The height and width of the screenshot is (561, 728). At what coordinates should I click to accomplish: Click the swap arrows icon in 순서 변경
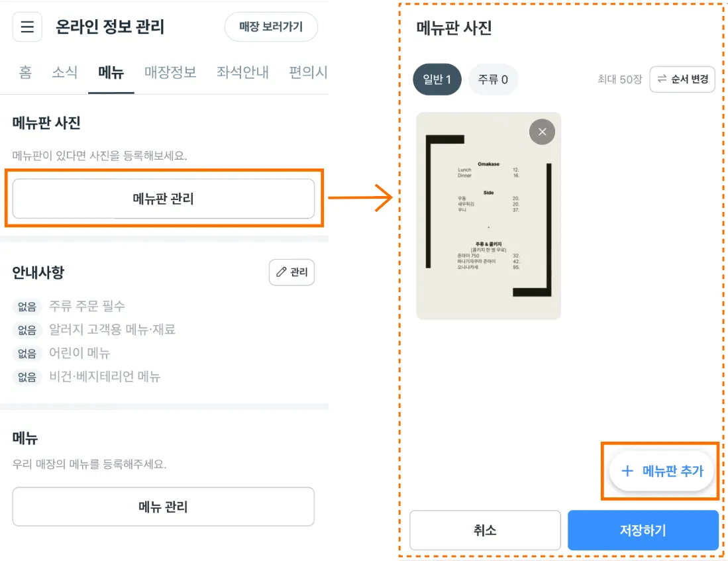tap(662, 79)
